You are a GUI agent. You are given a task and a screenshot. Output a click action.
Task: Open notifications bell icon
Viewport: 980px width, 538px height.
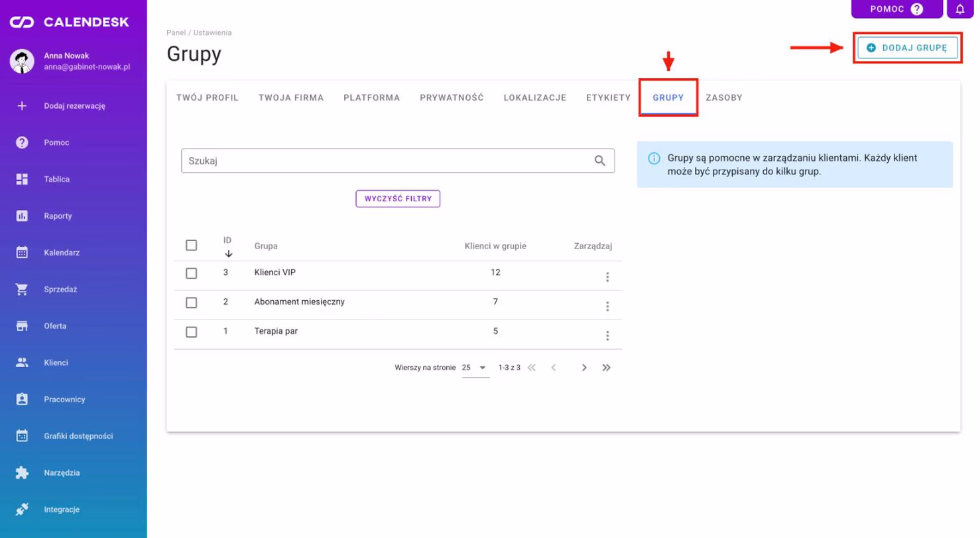[x=959, y=9]
